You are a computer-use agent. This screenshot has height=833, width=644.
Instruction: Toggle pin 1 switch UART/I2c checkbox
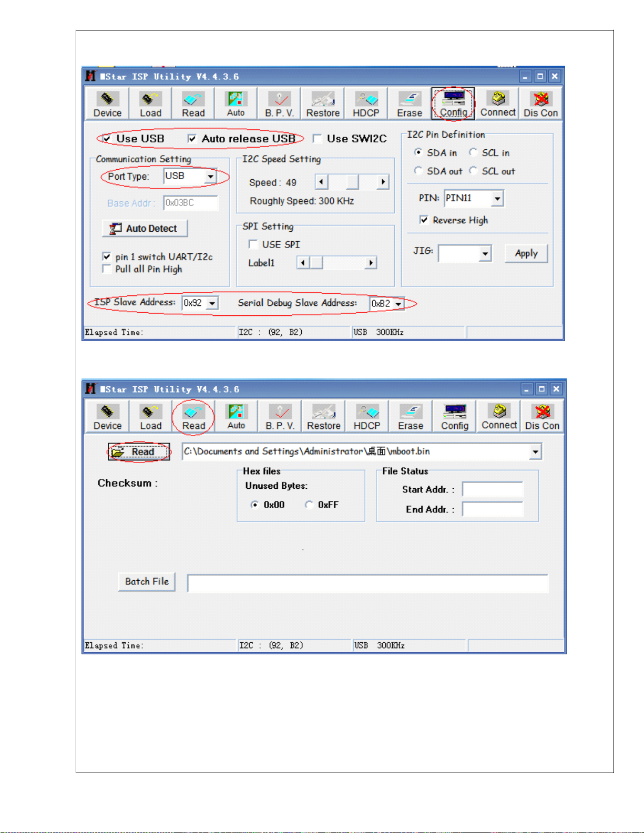[x=106, y=256]
